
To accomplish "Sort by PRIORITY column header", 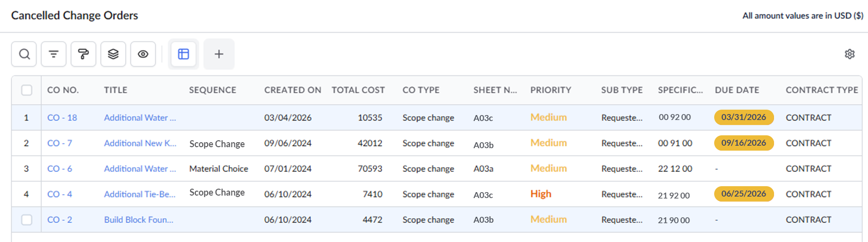I will (550, 90).
